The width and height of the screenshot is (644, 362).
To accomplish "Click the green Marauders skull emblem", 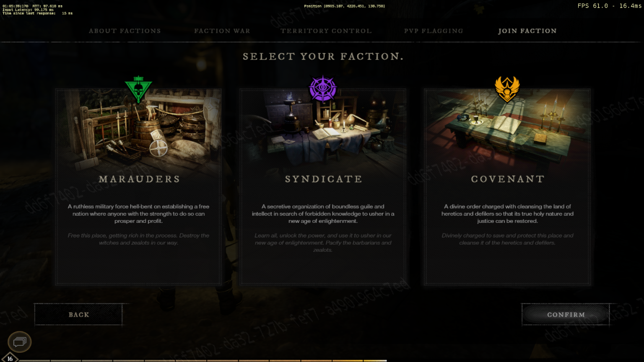I will [x=138, y=89].
